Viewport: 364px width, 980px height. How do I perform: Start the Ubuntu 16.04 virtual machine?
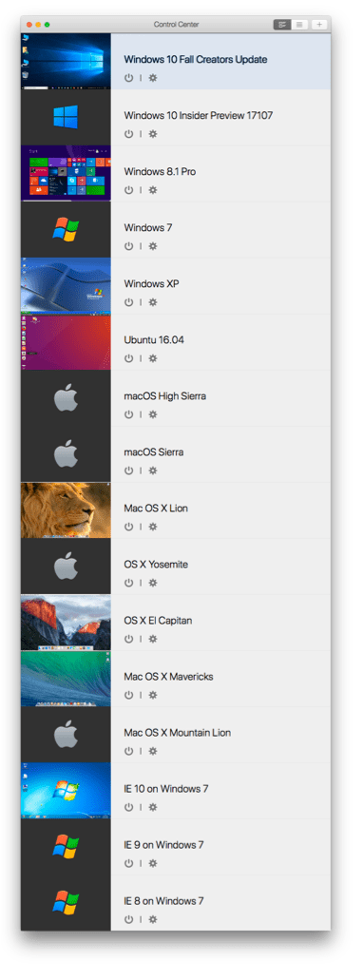coord(129,358)
